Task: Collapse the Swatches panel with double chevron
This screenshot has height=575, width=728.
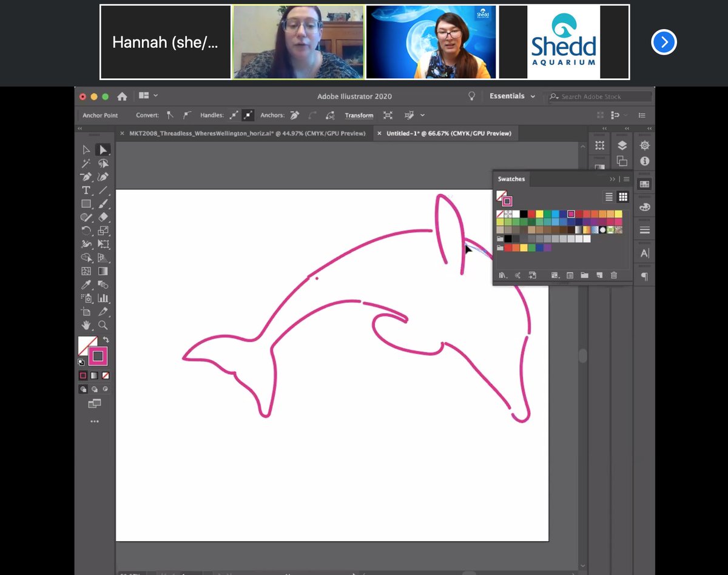Action: 613,179
